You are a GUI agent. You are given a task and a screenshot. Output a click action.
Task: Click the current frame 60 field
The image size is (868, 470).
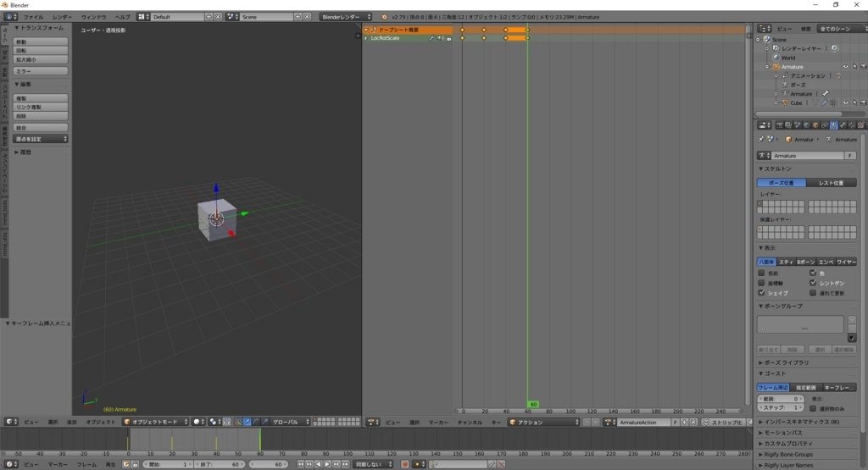267,464
